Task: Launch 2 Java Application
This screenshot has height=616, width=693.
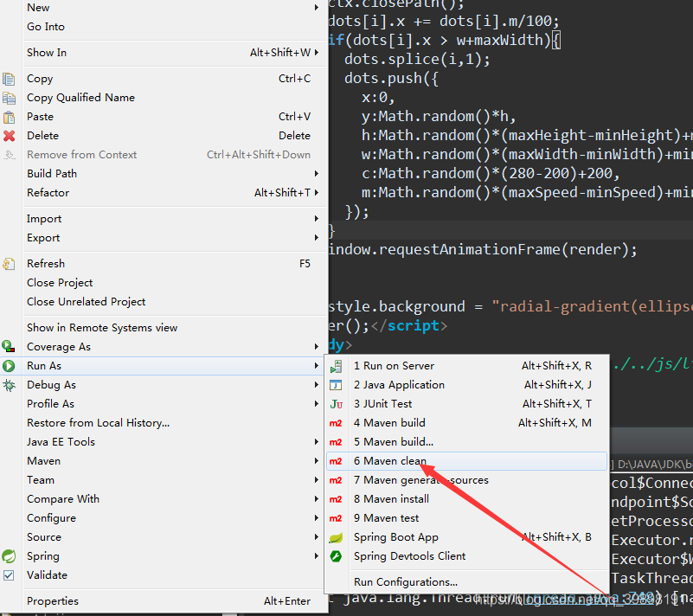Action: point(466,385)
